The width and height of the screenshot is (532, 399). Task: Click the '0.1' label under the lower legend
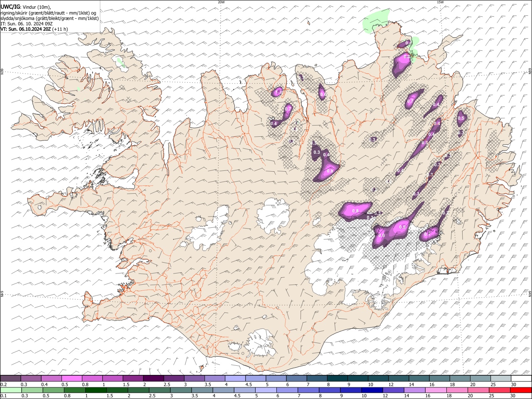pyautogui.click(x=3, y=396)
